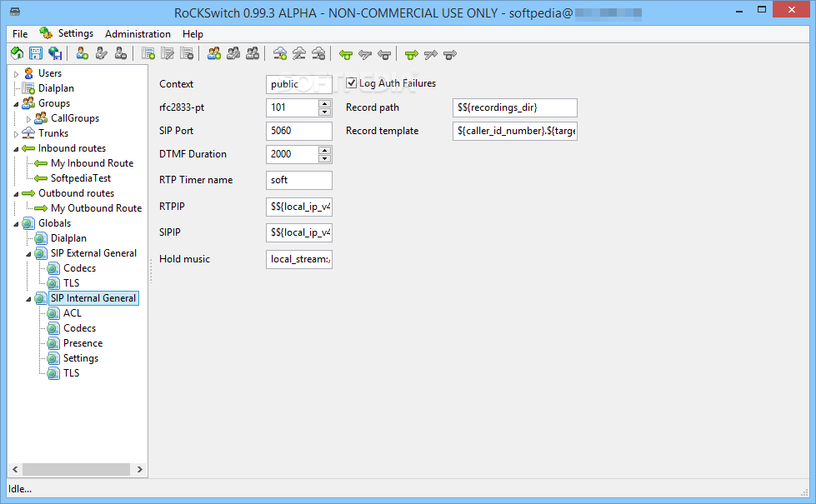Increase the DTMF Duration value

(325, 150)
